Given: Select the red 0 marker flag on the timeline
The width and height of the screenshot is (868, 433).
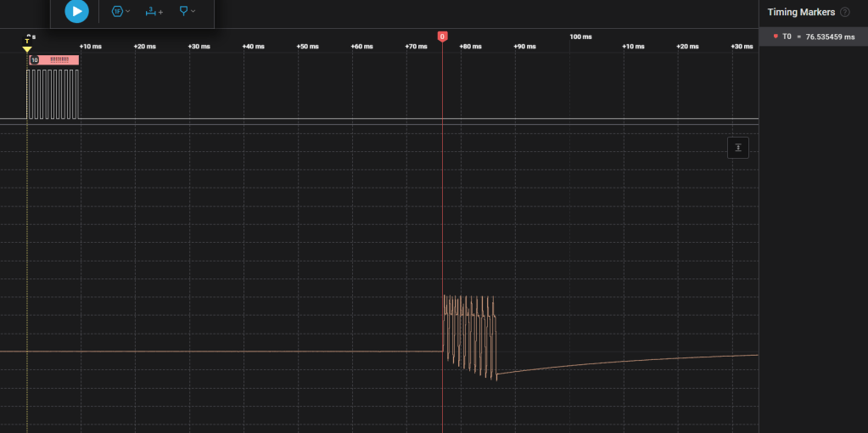Looking at the screenshot, I should tap(442, 37).
